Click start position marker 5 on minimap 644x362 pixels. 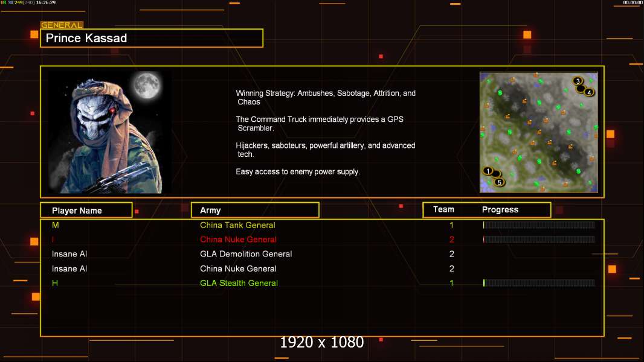tap(499, 182)
